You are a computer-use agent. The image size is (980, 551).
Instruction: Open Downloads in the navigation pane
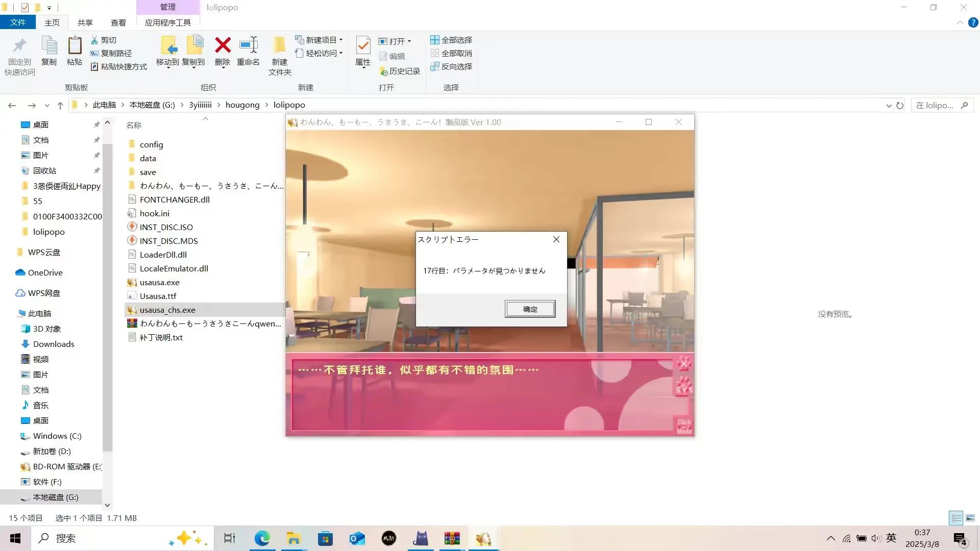coord(54,344)
